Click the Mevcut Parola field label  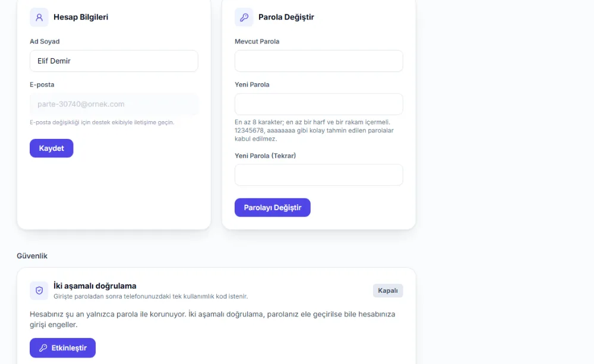257,42
